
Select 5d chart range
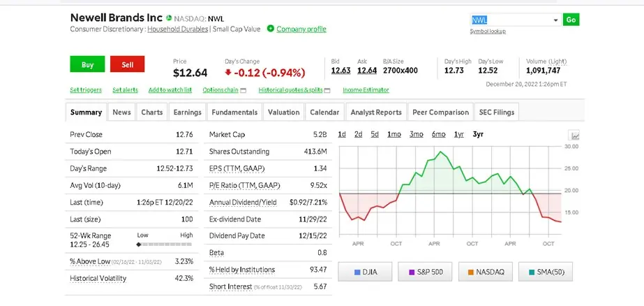[375, 135]
